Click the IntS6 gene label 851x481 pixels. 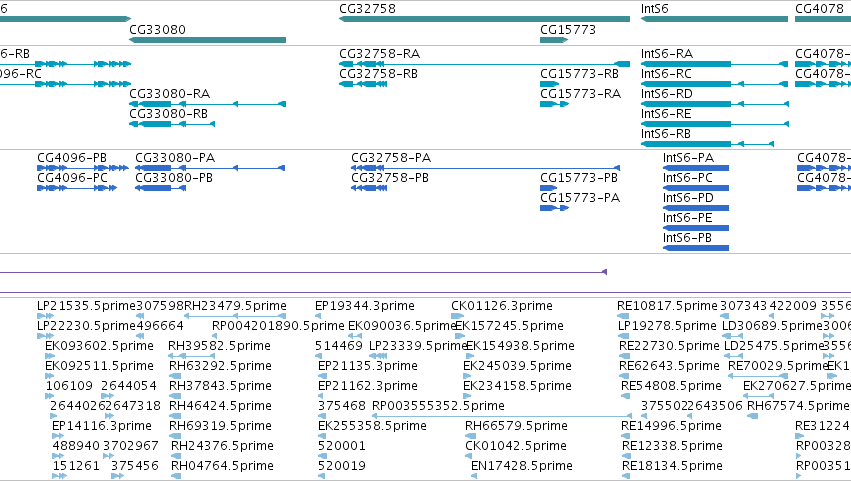pos(655,9)
